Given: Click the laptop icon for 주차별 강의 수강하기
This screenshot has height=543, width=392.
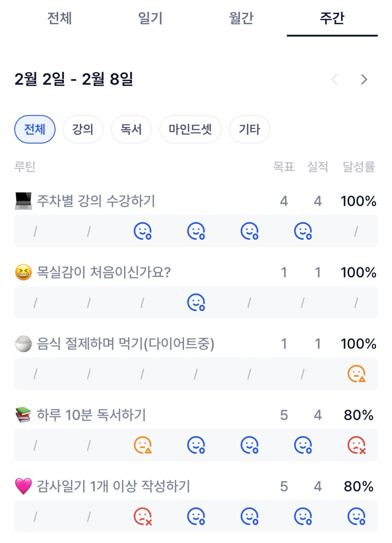Looking at the screenshot, I should click(23, 201).
